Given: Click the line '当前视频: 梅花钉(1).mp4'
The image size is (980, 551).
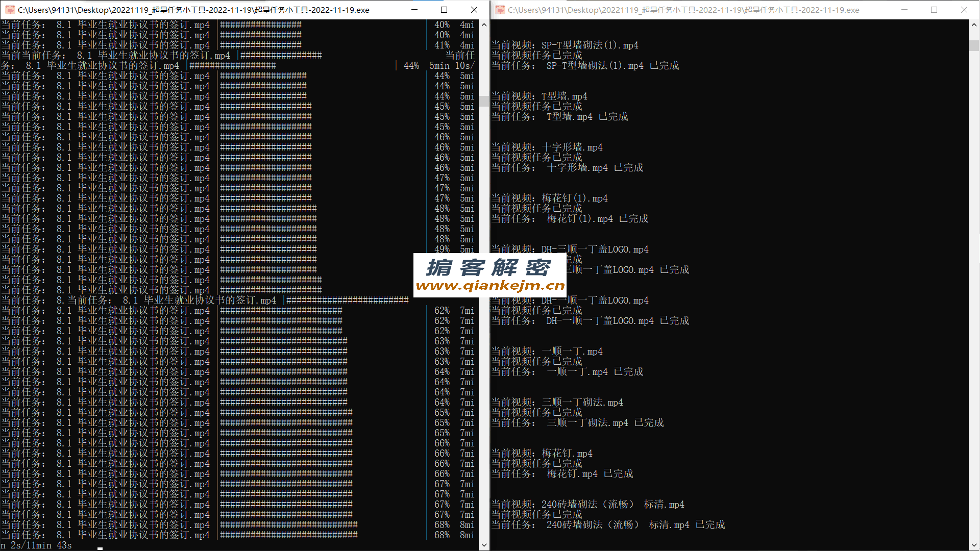Looking at the screenshot, I should [x=549, y=198].
